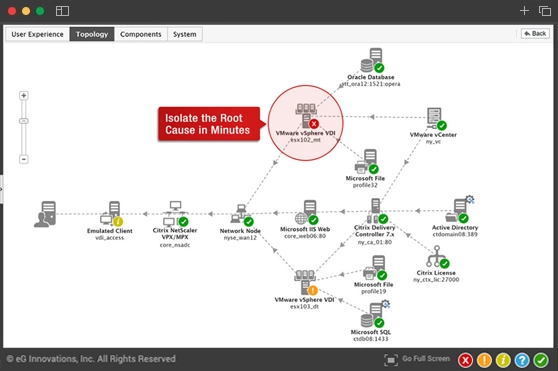Click the zoom slider handle
The height and width of the screenshot is (371, 558).
point(23,121)
